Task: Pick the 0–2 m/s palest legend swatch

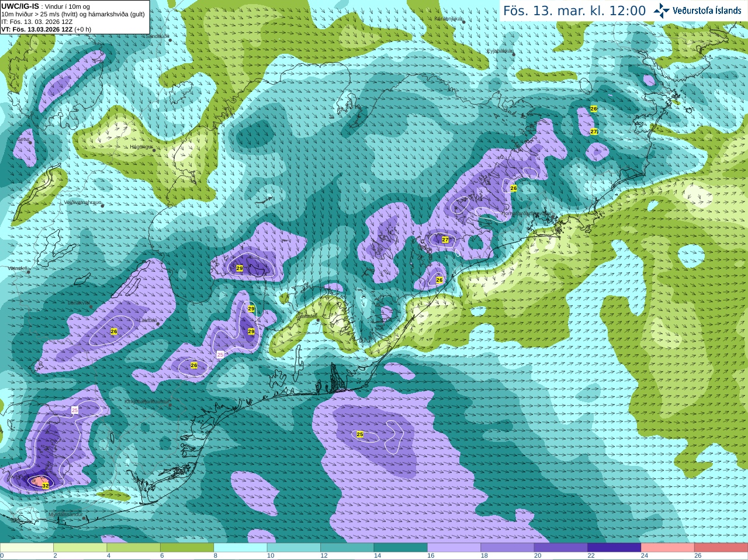Action: coord(27,548)
